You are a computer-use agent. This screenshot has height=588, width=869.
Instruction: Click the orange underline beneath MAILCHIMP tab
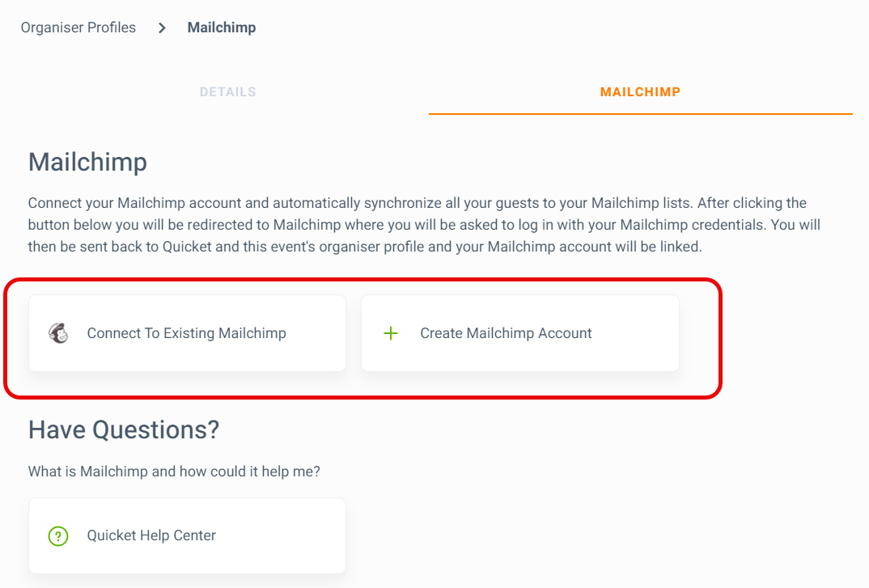(640, 114)
